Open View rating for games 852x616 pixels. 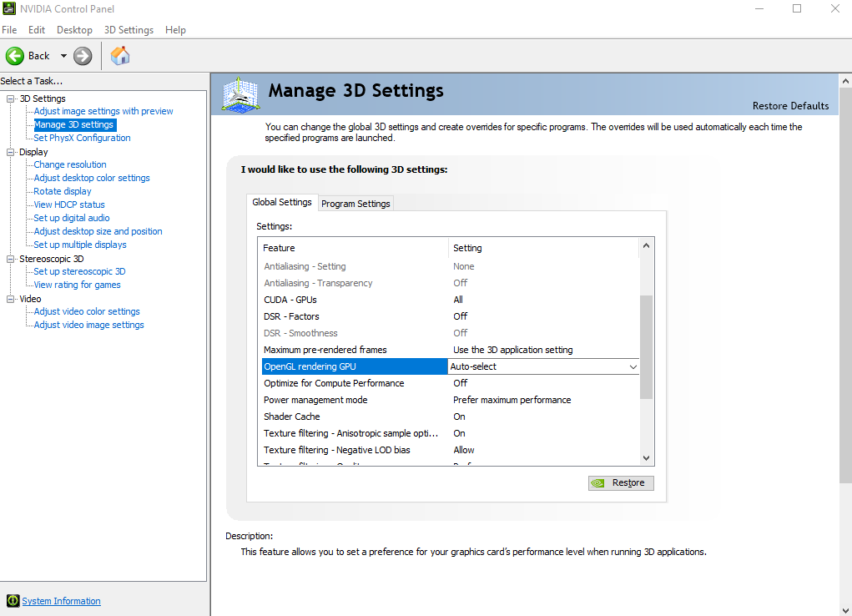77,285
